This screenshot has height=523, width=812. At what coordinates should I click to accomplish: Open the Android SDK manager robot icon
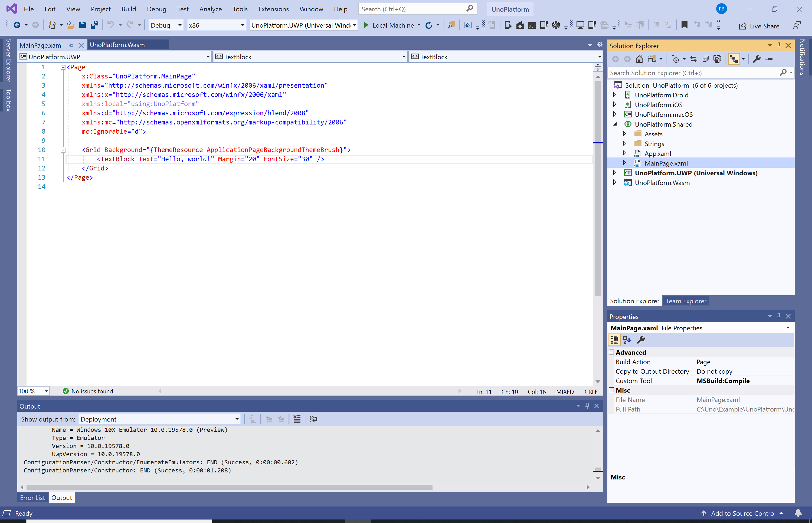tap(520, 25)
